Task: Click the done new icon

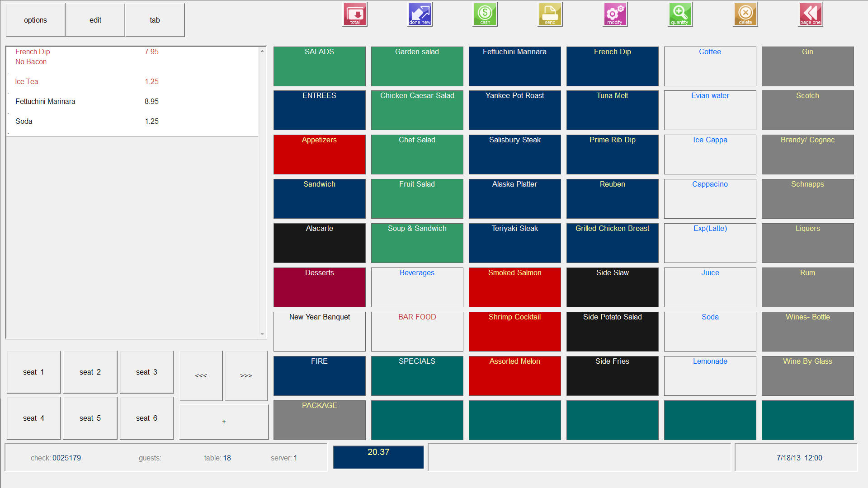Action: (x=420, y=14)
